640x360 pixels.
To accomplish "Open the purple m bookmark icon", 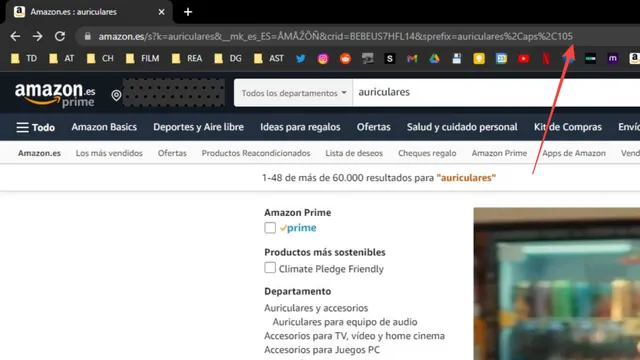I will coord(613,58).
